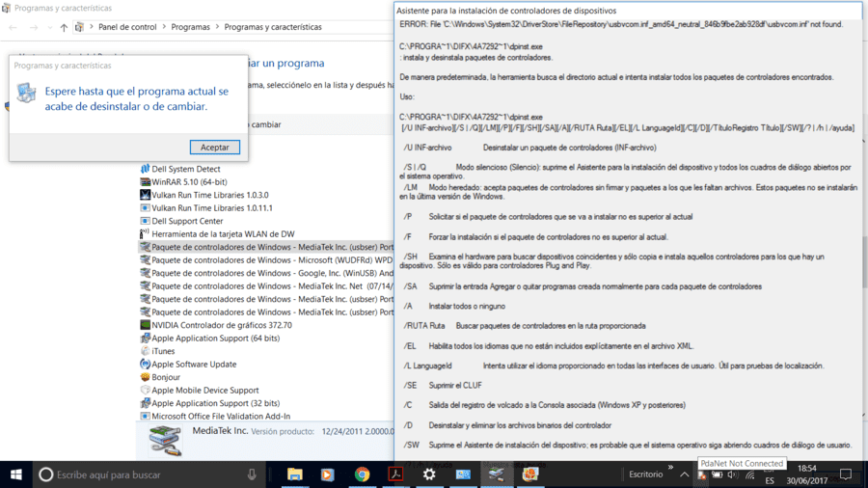Expand the Escritorio toolbar double chevron

(x=670, y=468)
